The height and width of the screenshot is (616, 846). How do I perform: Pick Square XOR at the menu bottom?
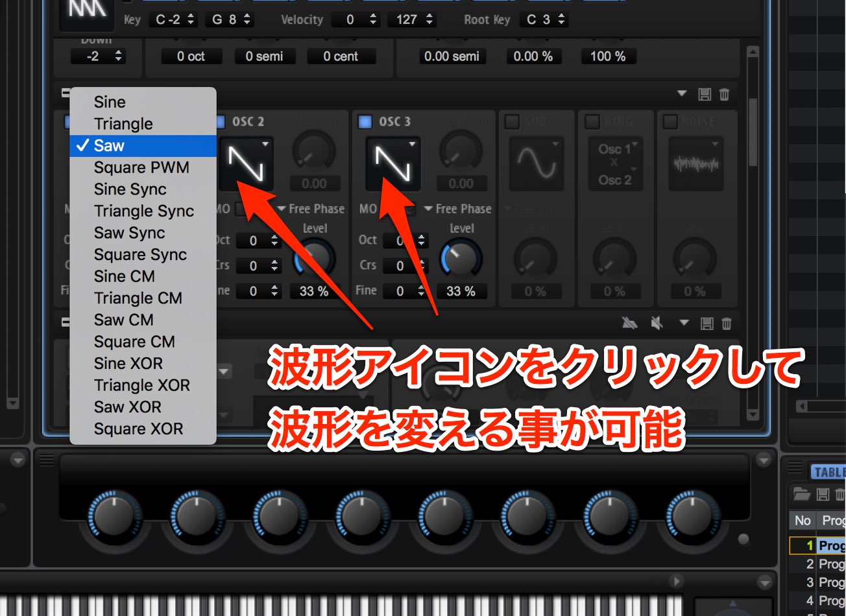[143, 429]
